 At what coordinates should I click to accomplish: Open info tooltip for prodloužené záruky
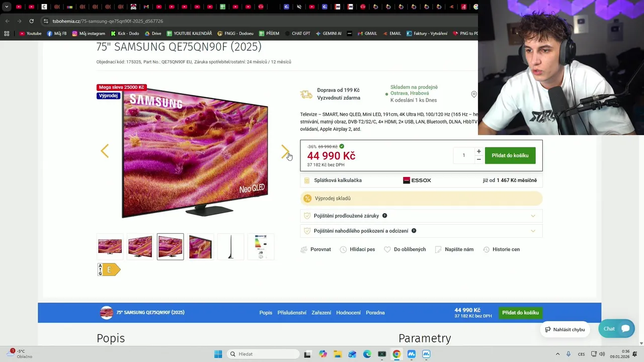[x=384, y=216]
